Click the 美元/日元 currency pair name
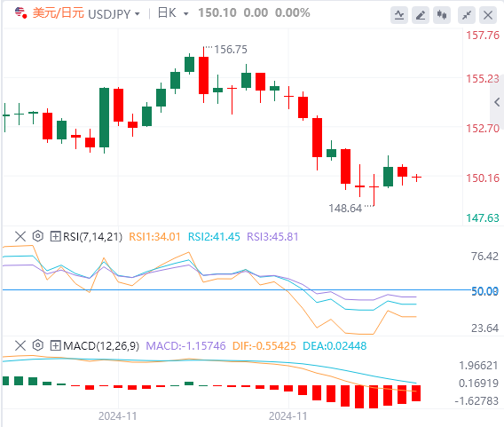504x427 pixels. pos(59,13)
